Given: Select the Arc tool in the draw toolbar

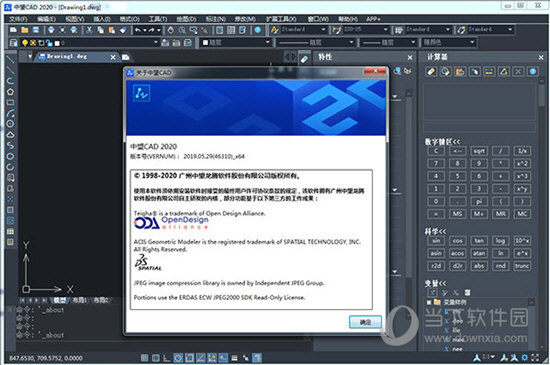Looking at the screenshot, I should coord(10,113).
